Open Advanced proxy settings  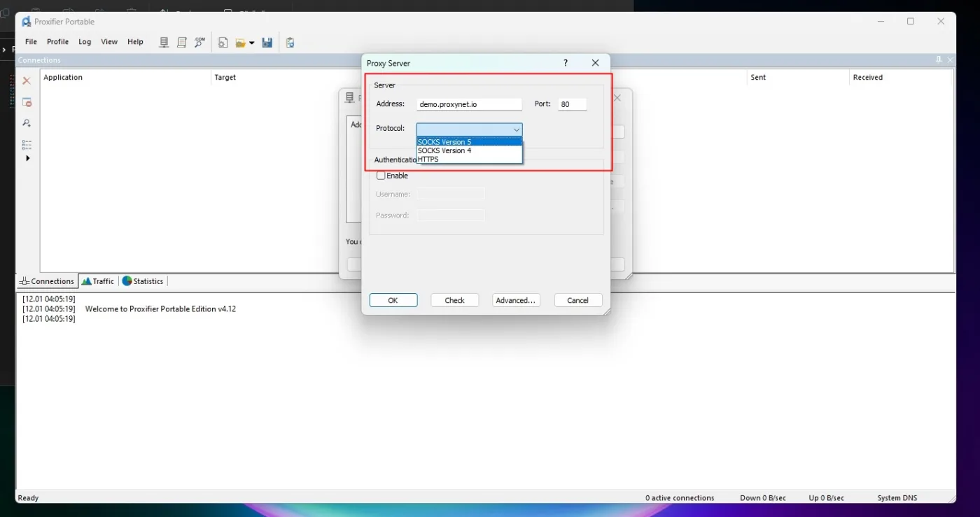tap(516, 300)
